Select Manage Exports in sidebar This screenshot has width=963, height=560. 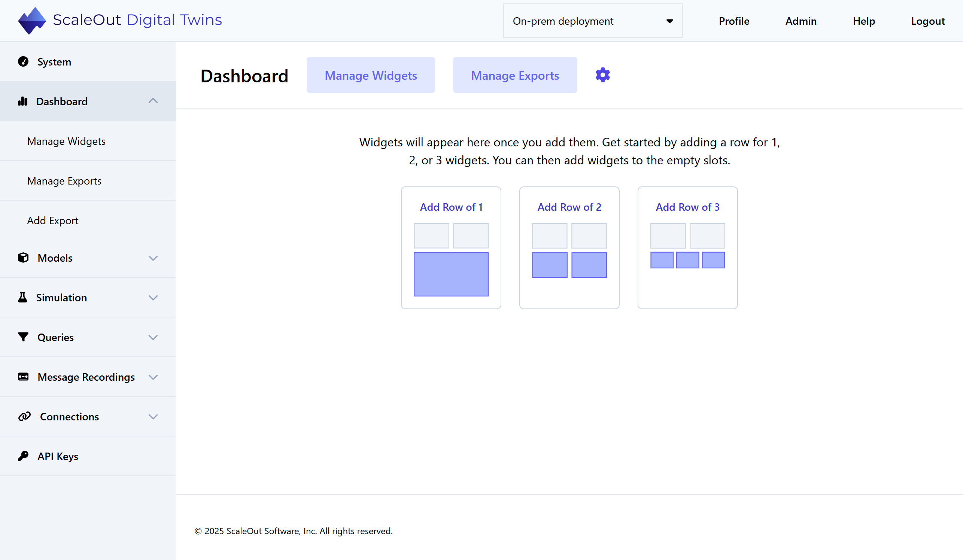tap(88, 181)
